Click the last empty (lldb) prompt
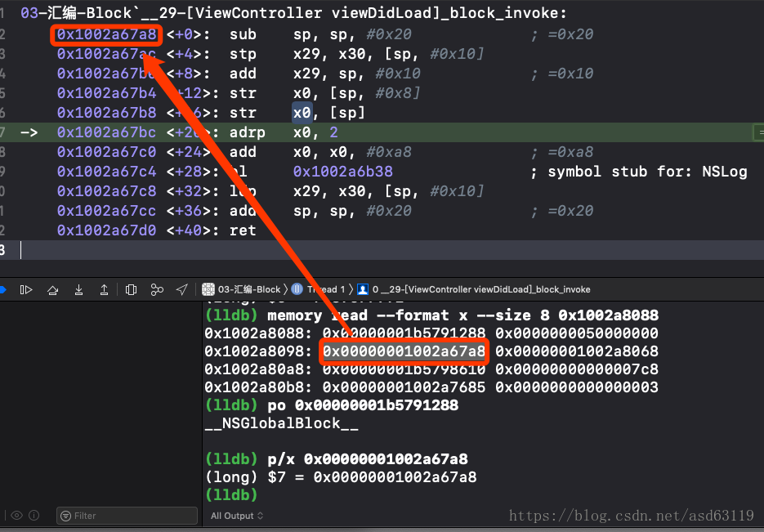 coord(231,494)
